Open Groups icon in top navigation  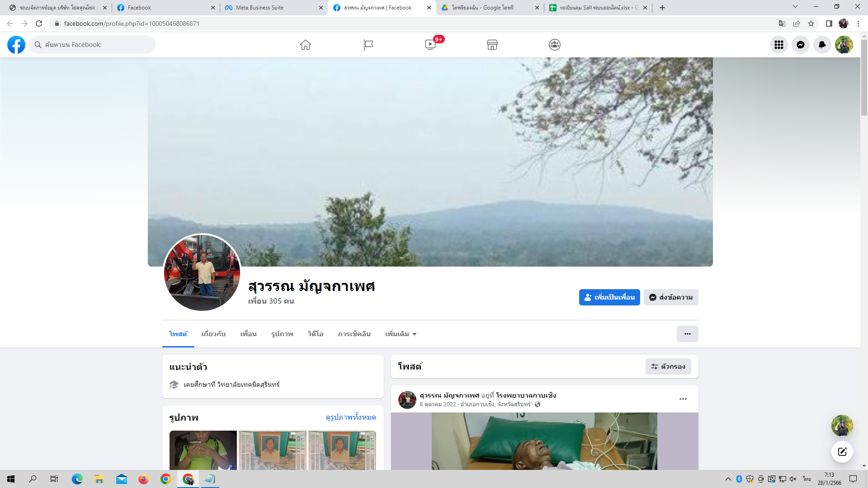(x=555, y=45)
